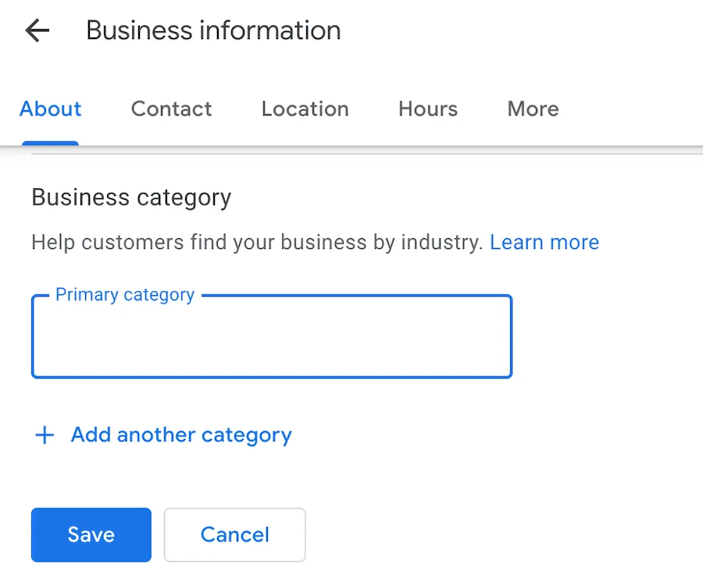Click inside the Primary category input box
The width and height of the screenshot is (703, 588).
271,336
